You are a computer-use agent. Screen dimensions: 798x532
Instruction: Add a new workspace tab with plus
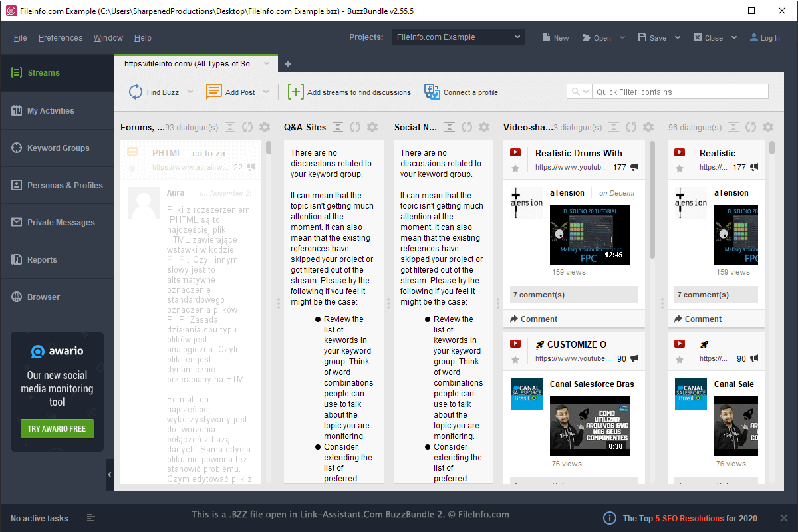click(288, 64)
